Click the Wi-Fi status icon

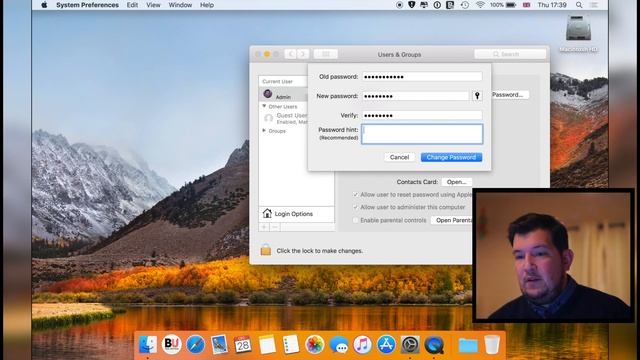(480, 5)
